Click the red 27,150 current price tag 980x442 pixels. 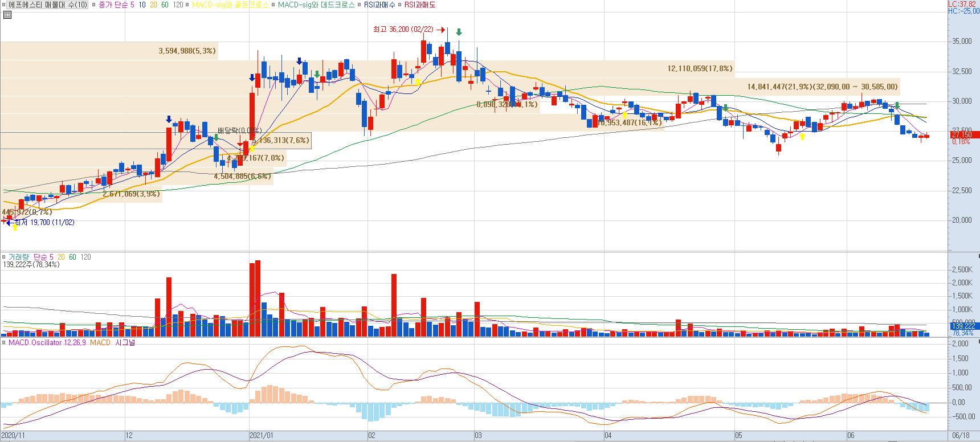pos(964,135)
